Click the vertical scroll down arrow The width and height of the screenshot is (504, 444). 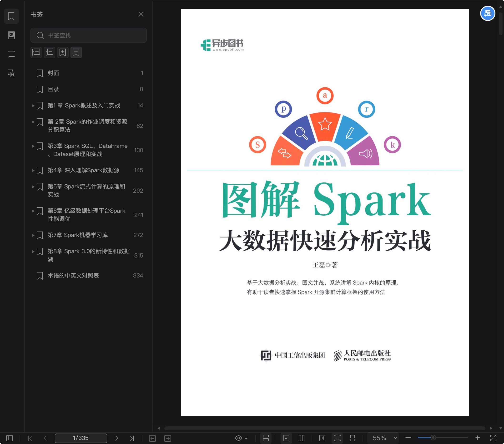(500, 428)
